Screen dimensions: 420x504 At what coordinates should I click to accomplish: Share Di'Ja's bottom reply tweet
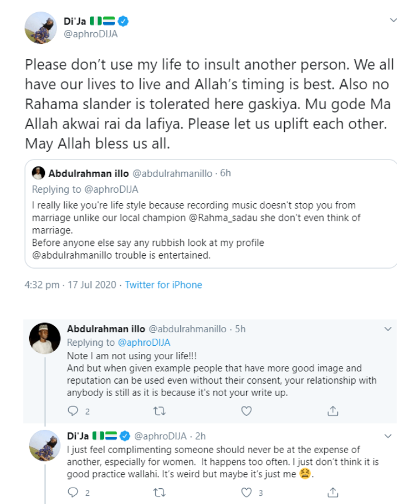[332, 492]
